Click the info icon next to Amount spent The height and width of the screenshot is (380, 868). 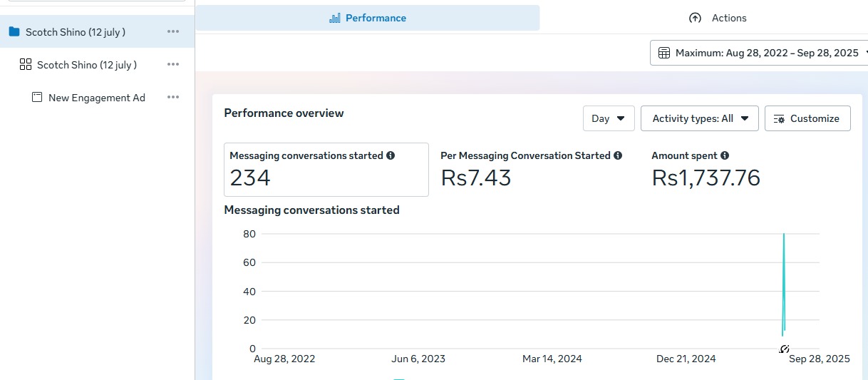[x=725, y=155]
